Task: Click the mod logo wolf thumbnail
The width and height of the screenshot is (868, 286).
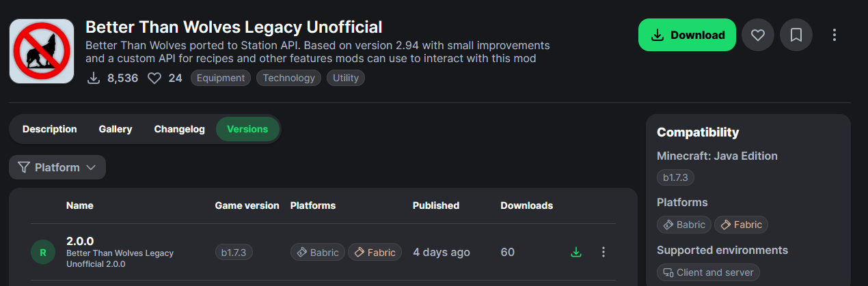Action: pos(42,51)
